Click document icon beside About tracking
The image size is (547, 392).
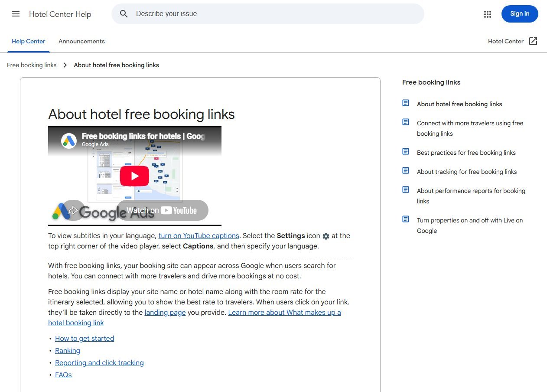[x=406, y=171]
